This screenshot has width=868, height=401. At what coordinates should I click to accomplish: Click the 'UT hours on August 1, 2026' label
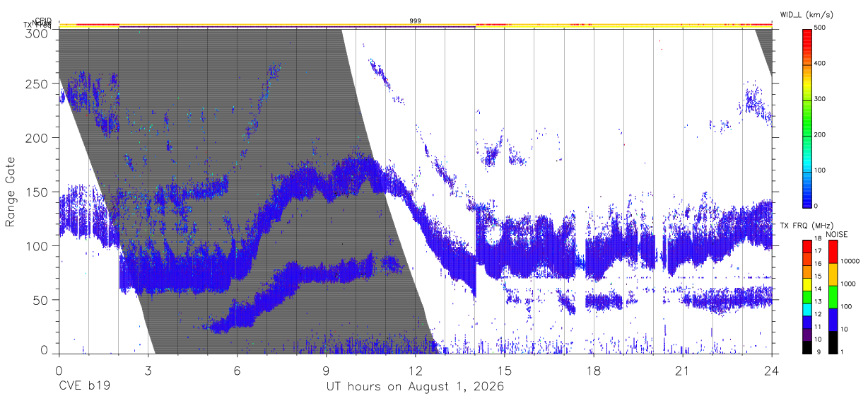(x=415, y=387)
